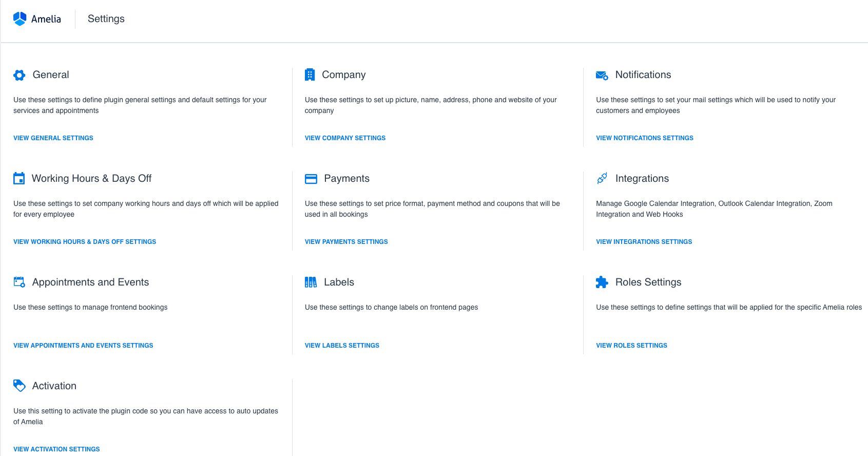Image resolution: width=868 pixels, height=456 pixels.
Task: Click the Working Hours & Days Off heading
Action: coord(91,179)
